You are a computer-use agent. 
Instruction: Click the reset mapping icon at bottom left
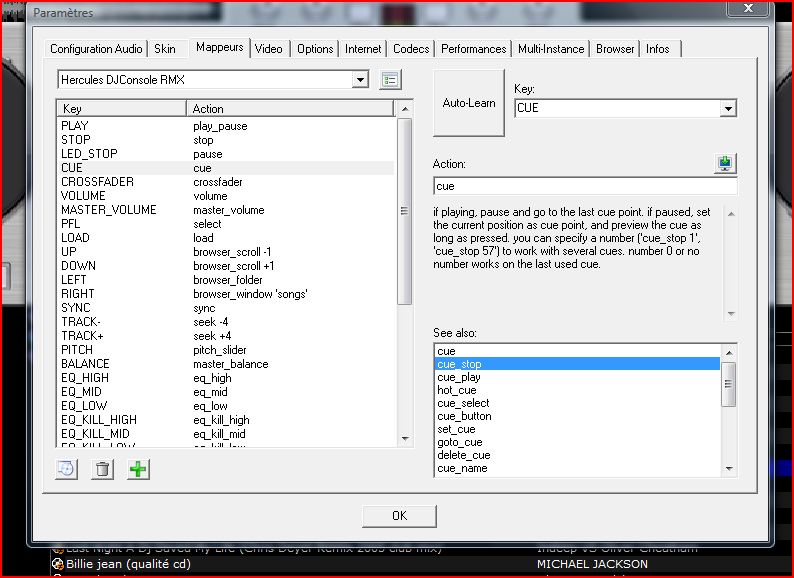(67, 468)
